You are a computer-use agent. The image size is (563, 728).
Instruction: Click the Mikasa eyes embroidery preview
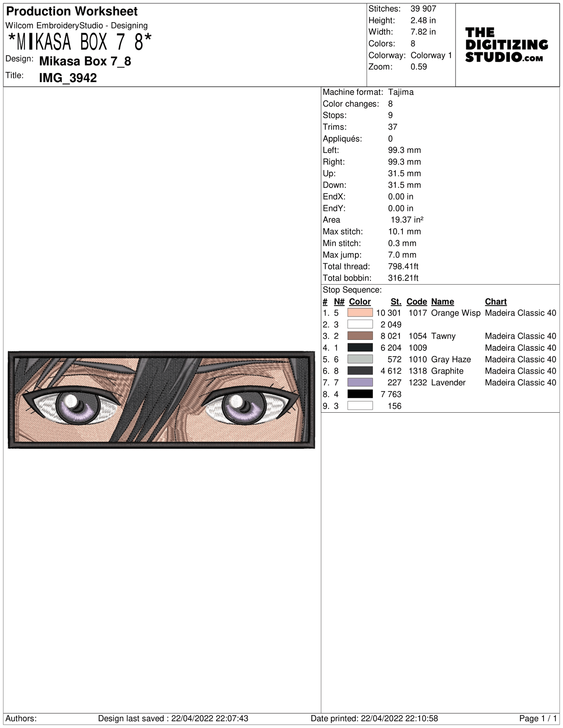[161, 400]
